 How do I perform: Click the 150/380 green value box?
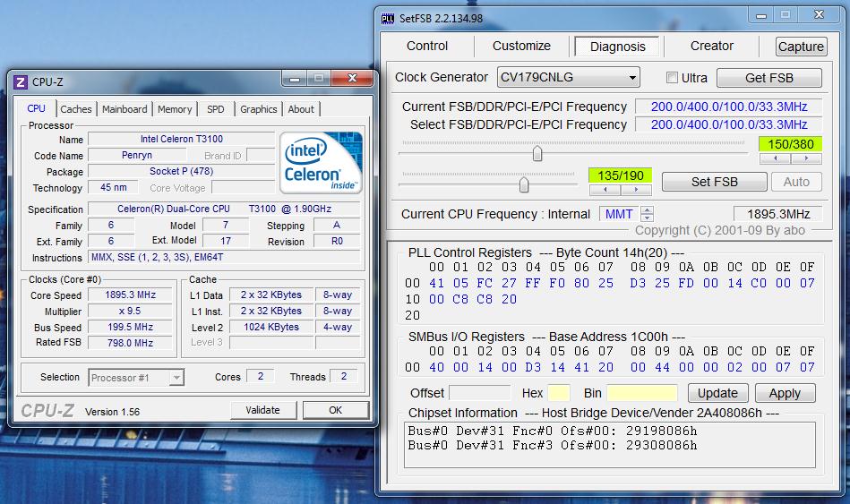click(x=790, y=144)
